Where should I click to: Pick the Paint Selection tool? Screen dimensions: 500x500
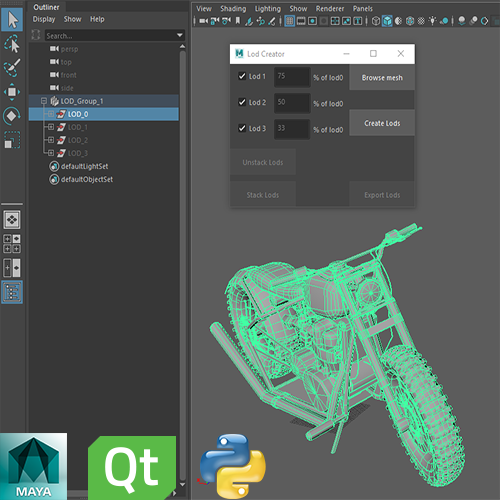click(12, 68)
